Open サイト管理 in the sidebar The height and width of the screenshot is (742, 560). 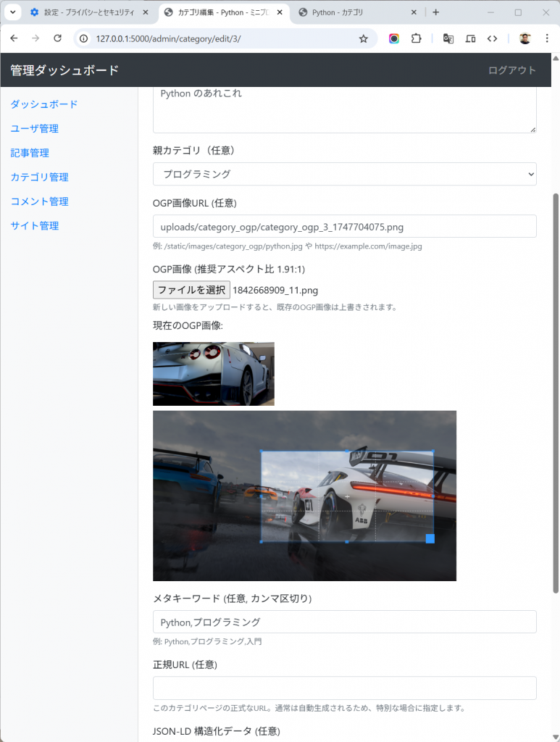click(x=35, y=226)
